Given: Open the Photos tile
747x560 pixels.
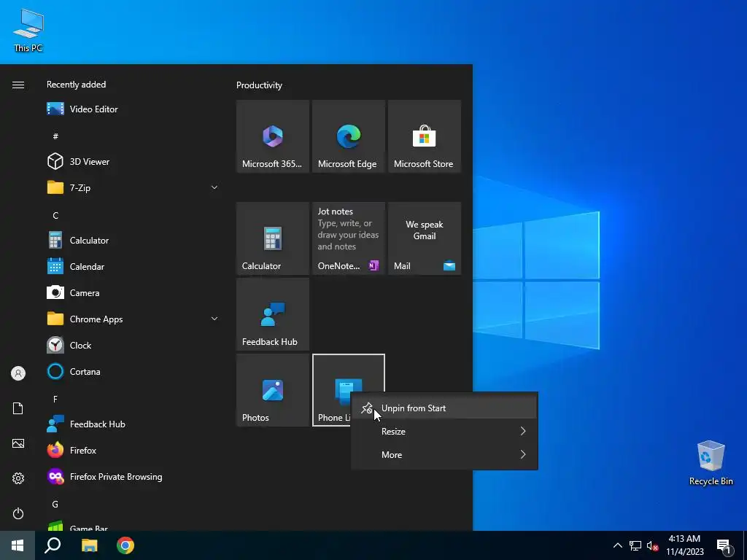Looking at the screenshot, I should (273, 390).
